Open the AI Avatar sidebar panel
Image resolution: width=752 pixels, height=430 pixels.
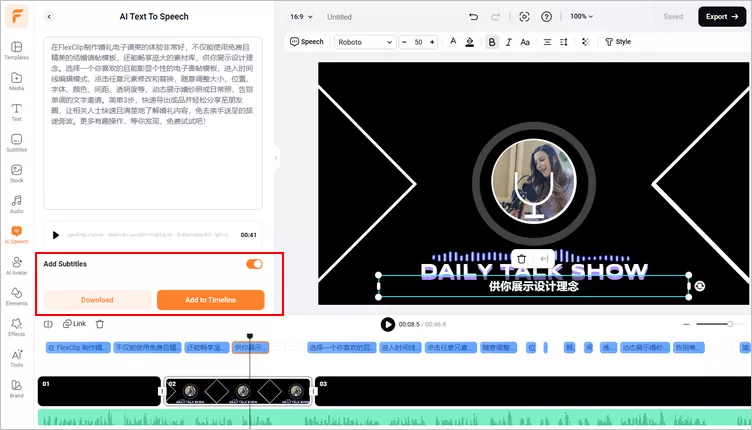click(x=16, y=265)
